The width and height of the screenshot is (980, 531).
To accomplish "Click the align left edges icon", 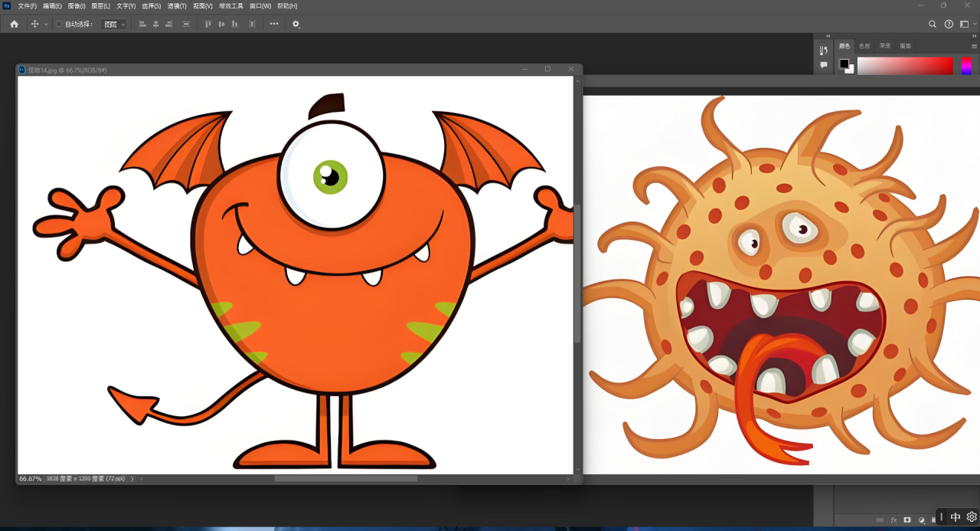I will point(142,24).
